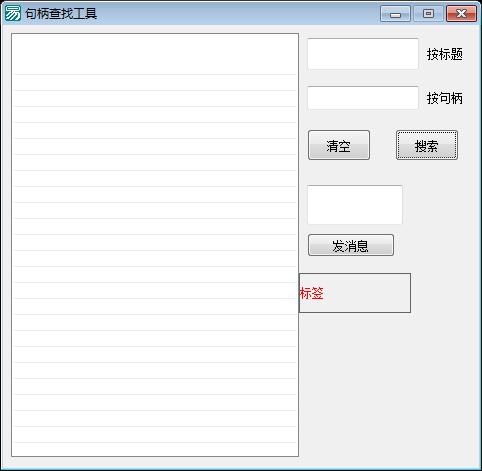Select the second row of the results list
Image resolution: width=482 pixels, height=471 pixels.
155,82
